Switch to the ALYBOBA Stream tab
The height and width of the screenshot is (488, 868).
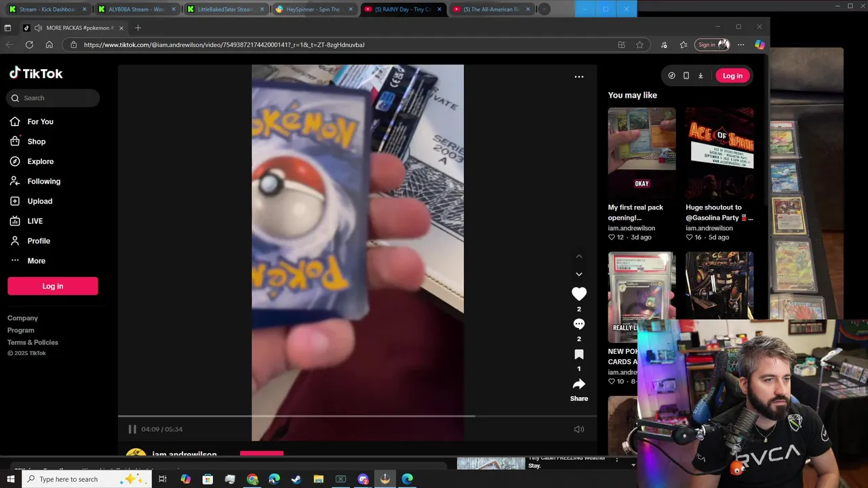(x=136, y=9)
